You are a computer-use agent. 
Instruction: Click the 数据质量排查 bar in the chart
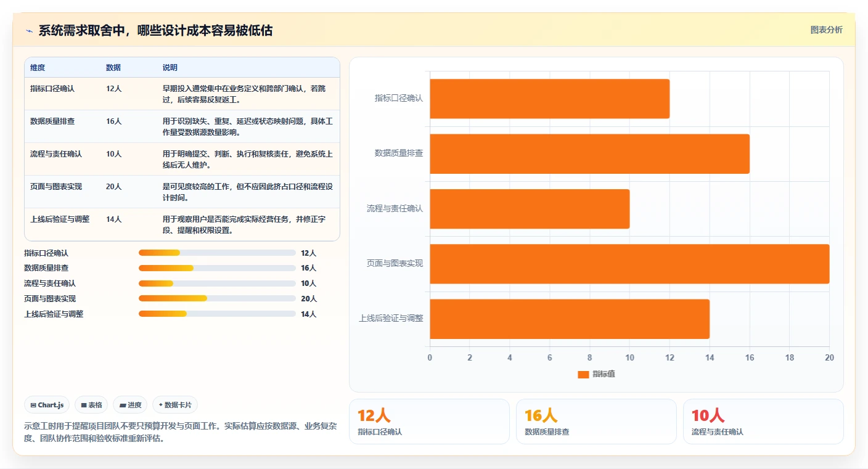coord(589,153)
